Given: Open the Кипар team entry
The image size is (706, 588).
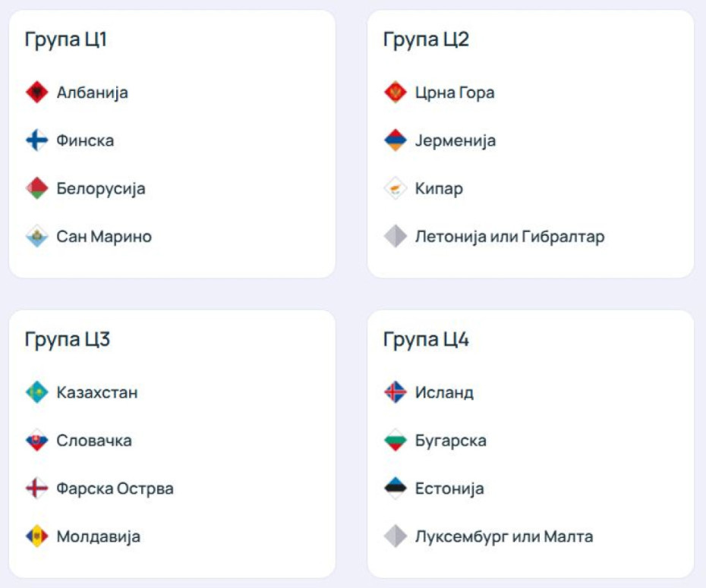Looking at the screenshot, I should [x=439, y=188].
